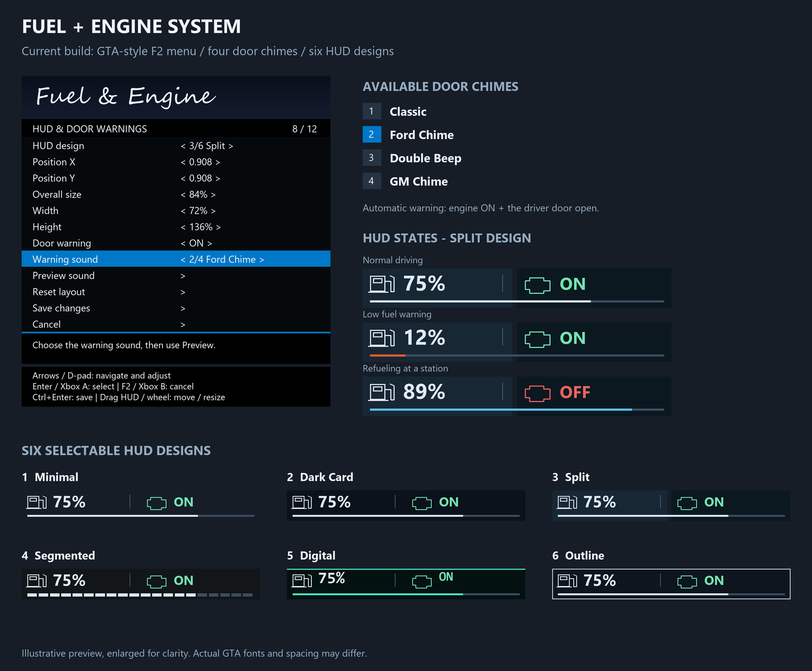812x671 pixels.
Task: Select the Cancel menu row
Action: coord(176,324)
